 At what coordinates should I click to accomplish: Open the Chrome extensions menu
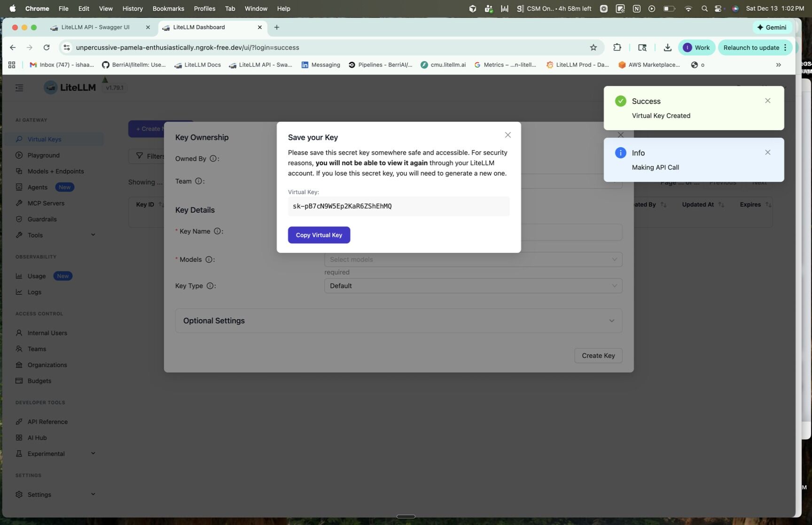(x=617, y=47)
